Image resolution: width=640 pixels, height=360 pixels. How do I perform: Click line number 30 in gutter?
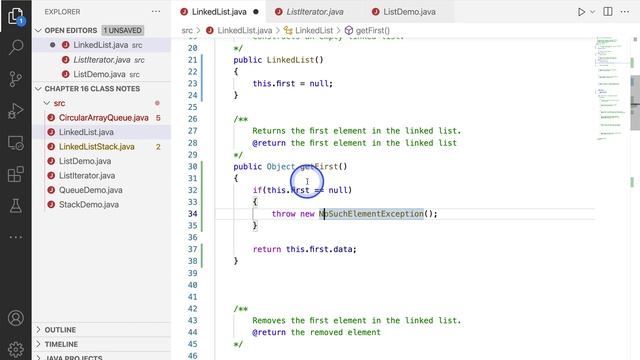point(192,166)
